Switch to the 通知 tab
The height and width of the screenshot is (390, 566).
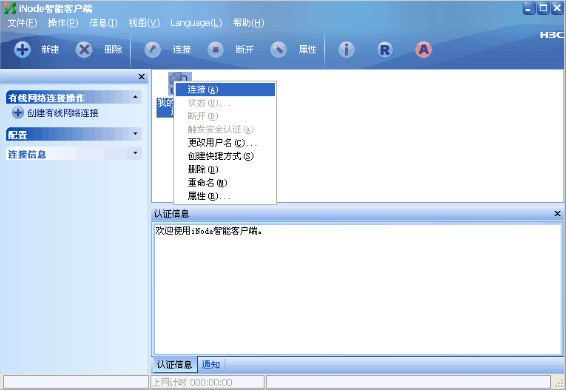point(210,365)
